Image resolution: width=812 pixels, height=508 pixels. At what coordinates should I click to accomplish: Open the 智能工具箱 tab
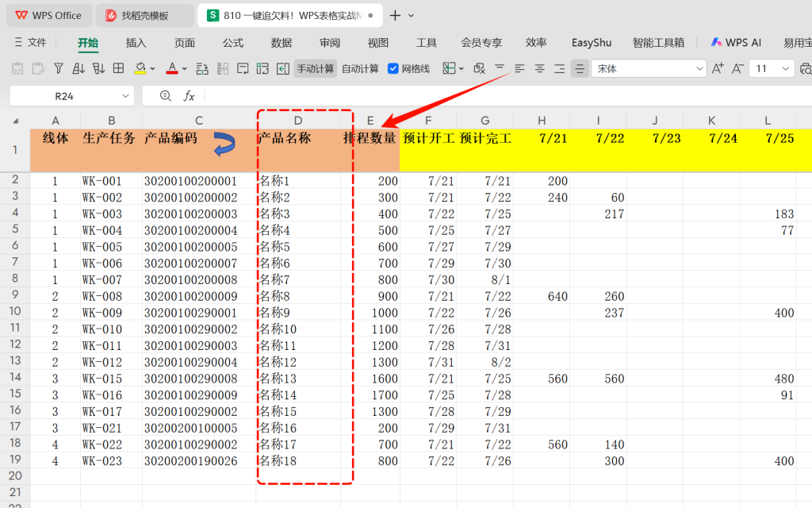point(658,43)
